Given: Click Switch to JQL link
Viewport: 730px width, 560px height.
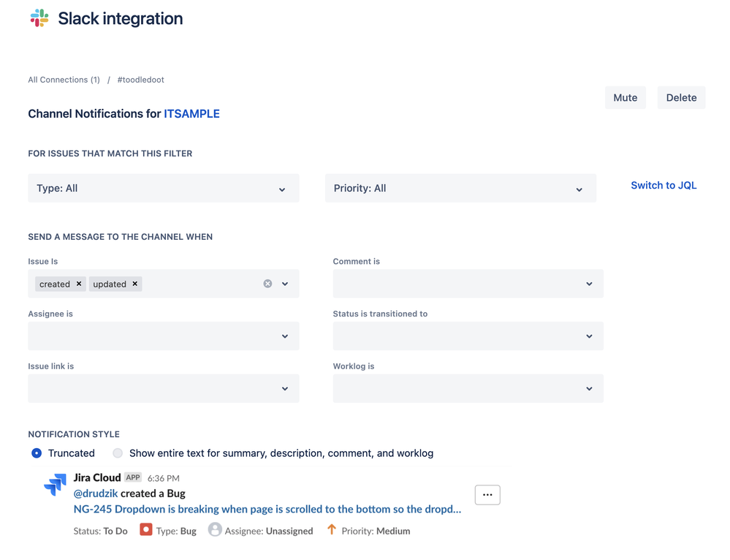Looking at the screenshot, I should pyautogui.click(x=664, y=186).
